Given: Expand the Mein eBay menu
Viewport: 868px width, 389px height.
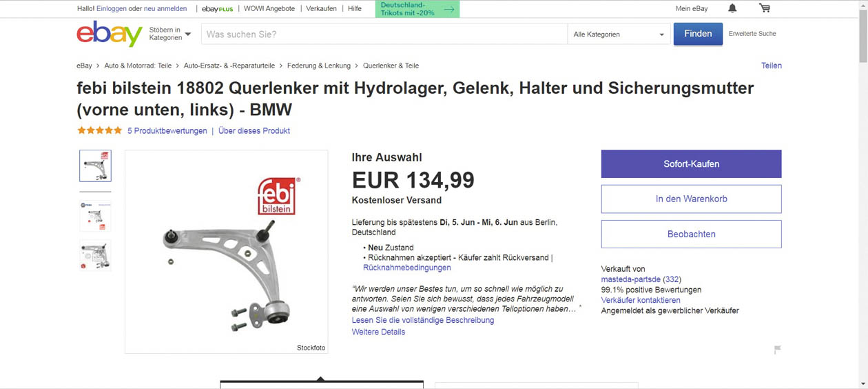Looking at the screenshot, I should pos(692,9).
